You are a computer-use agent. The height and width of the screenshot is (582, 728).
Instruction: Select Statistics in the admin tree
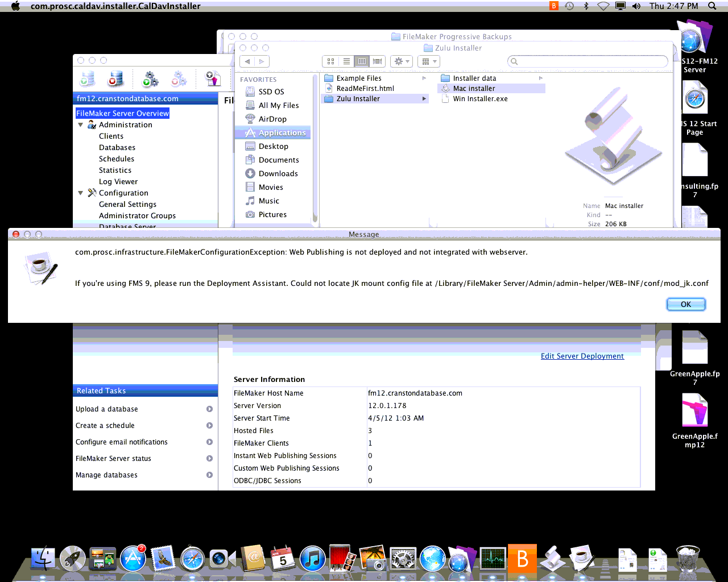[x=115, y=171]
